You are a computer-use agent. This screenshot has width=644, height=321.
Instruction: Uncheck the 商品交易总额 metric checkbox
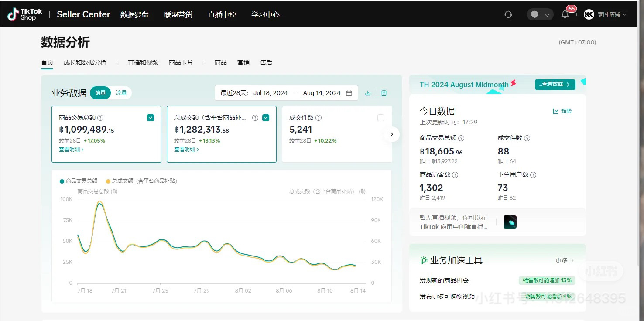tap(151, 117)
